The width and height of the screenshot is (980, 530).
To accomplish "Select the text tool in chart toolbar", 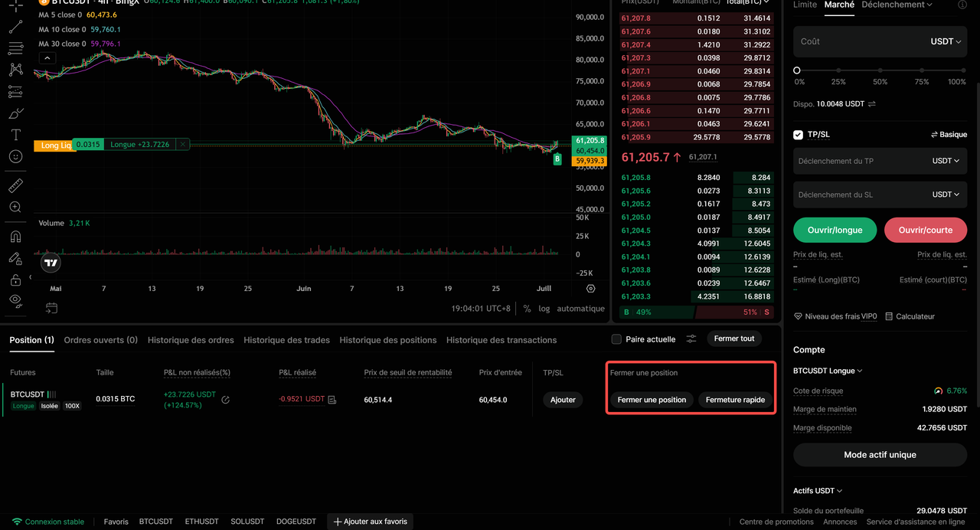I will tap(15, 134).
